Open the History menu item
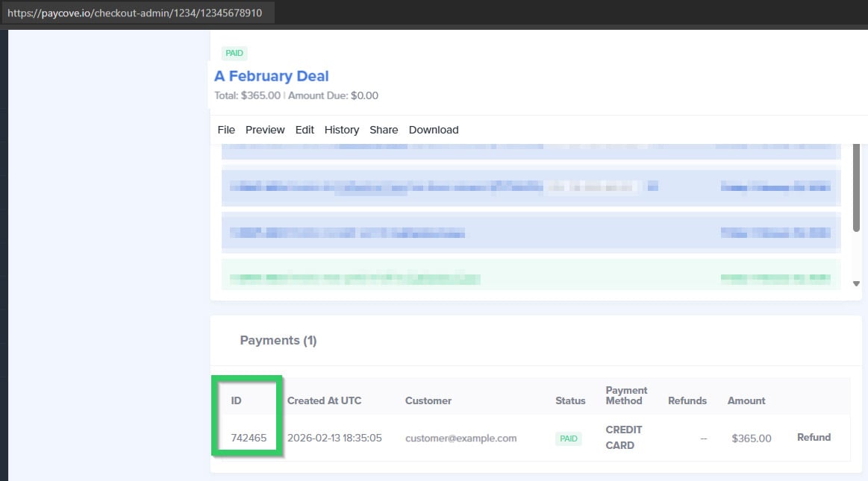Viewport: 868px width, 481px height. pos(342,130)
